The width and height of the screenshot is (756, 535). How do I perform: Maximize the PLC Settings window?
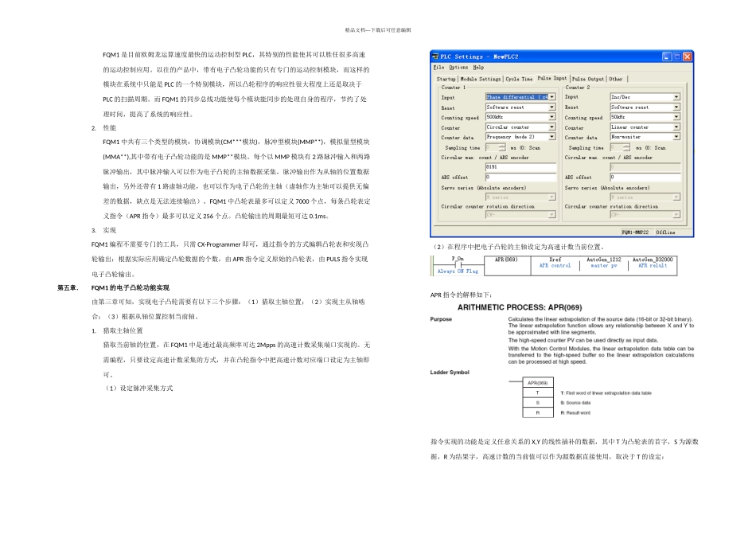click(x=677, y=57)
